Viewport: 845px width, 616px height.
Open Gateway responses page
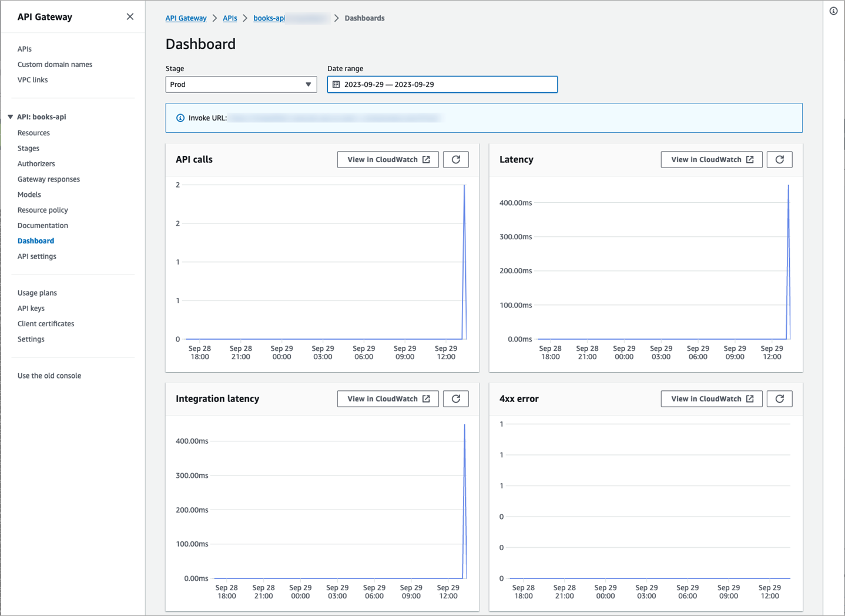[x=49, y=179]
